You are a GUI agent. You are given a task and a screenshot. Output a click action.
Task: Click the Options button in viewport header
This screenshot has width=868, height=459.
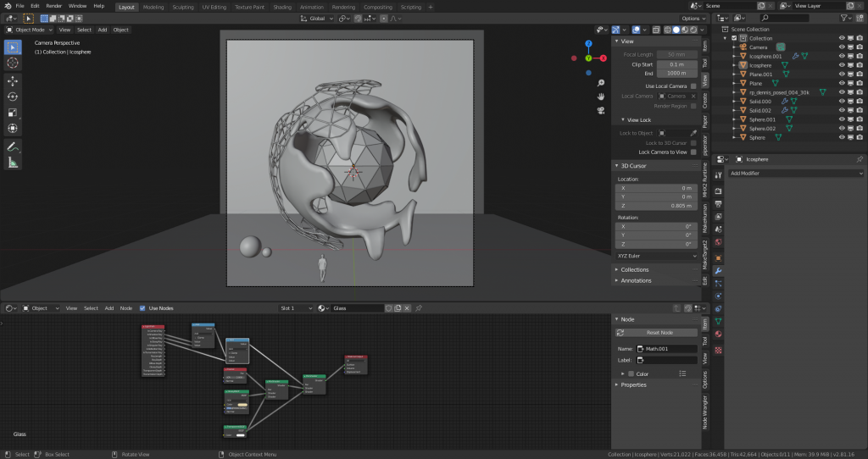(693, 19)
